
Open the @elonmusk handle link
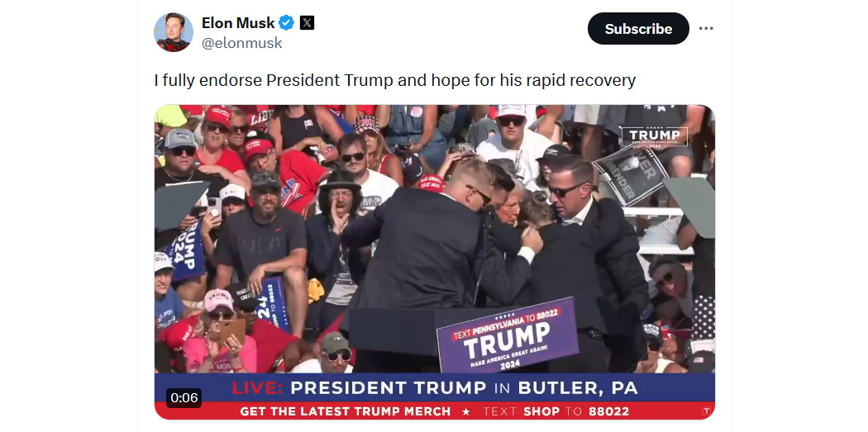(242, 43)
